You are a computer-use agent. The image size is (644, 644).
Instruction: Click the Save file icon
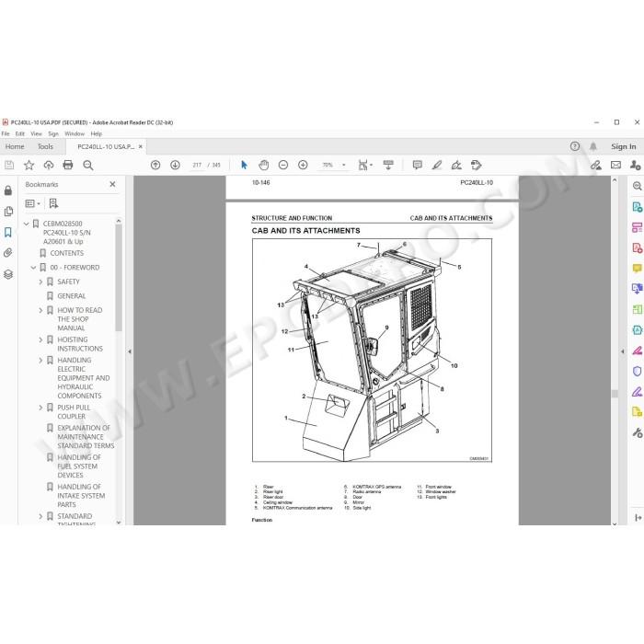coord(9,165)
